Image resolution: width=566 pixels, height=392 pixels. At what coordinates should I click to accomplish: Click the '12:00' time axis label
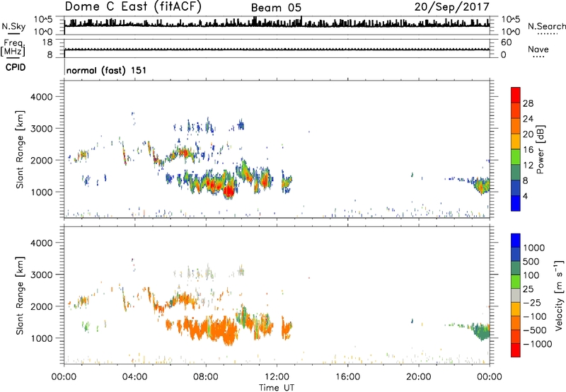277,377
